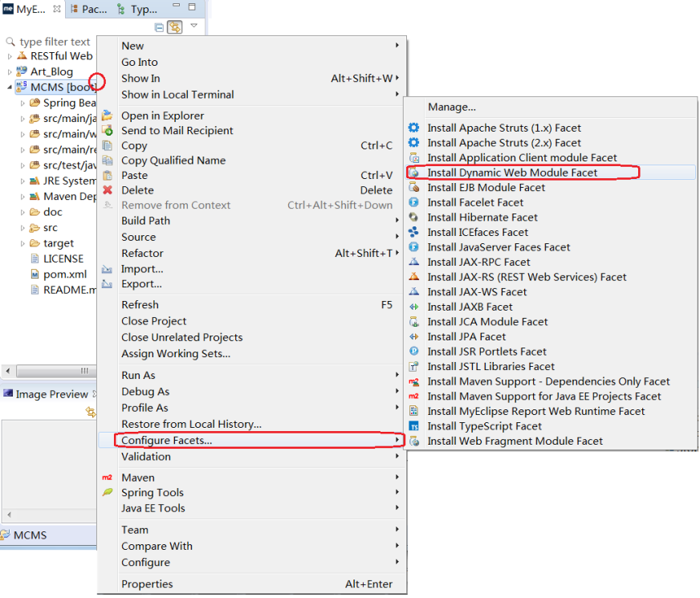Click the JCA Module facet icon
The height and width of the screenshot is (598, 700).
click(x=414, y=322)
